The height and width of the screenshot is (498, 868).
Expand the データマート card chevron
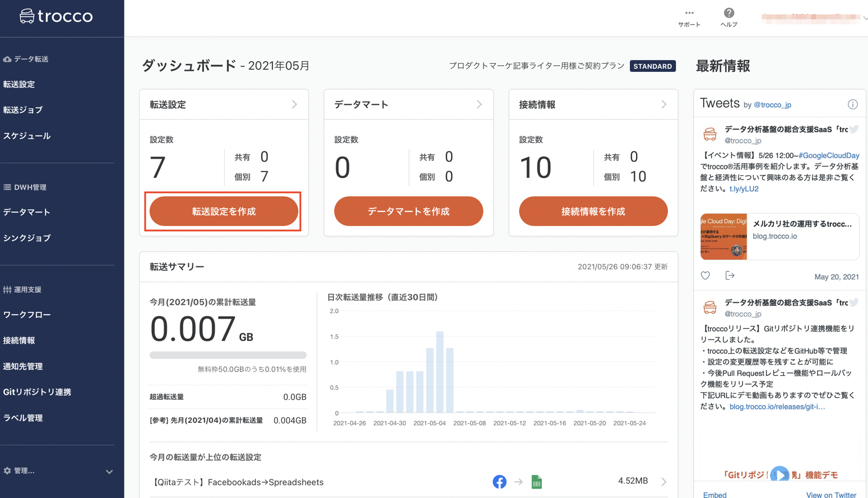pyautogui.click(x=479, y=104)
